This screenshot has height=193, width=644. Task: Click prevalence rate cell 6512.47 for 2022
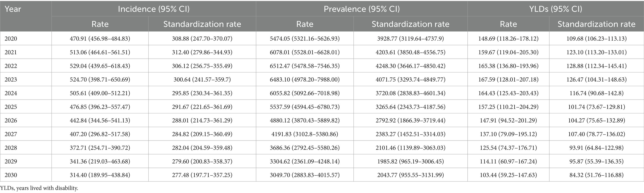[x=304, y=66]
